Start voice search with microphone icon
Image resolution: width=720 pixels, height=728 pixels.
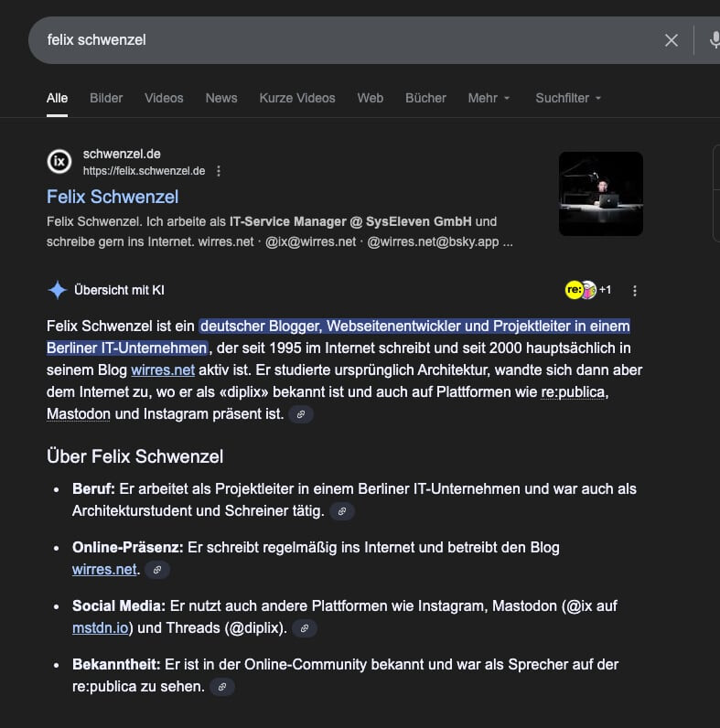point(714,40)
